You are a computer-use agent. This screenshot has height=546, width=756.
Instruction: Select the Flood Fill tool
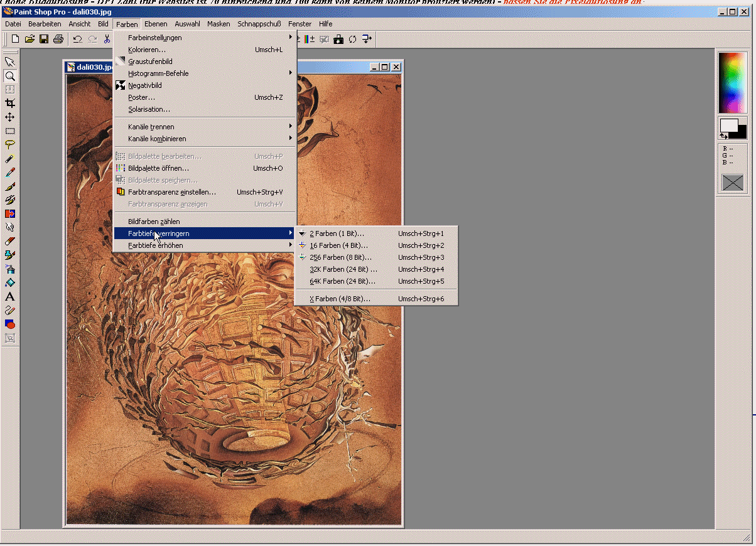pyautogui.click(x=10, y=282)
